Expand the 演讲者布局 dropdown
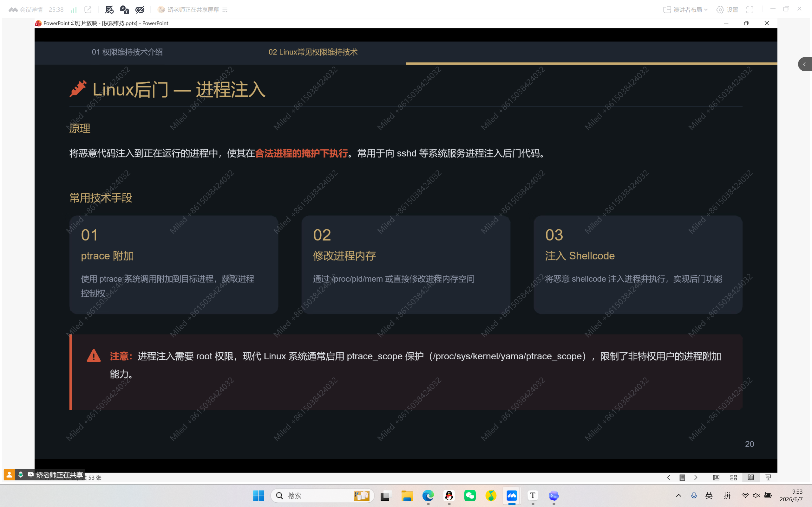The width and height of the screenshot is (812, 507). 685,10
